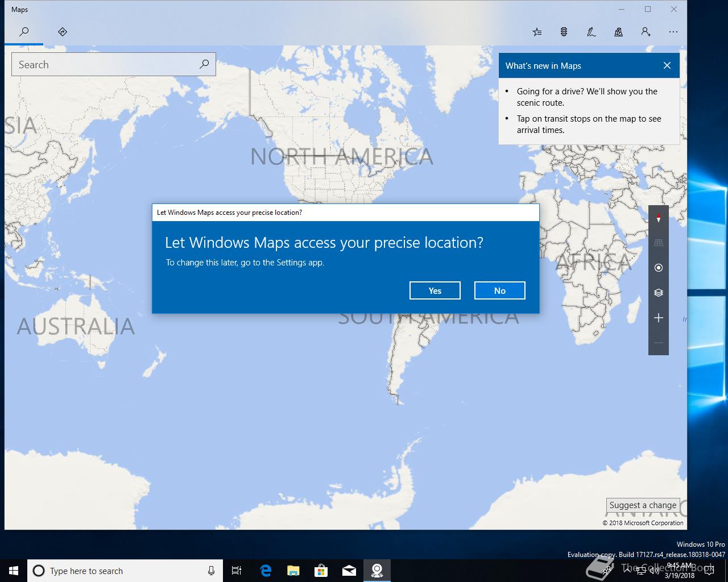
Task: Open File Explorer from the taskbar
Action: coord(293,571)
